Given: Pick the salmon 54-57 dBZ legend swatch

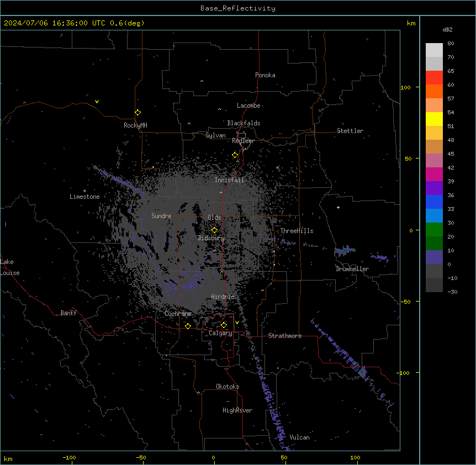Looking at the screenshot, I should [x=434, y=105].
